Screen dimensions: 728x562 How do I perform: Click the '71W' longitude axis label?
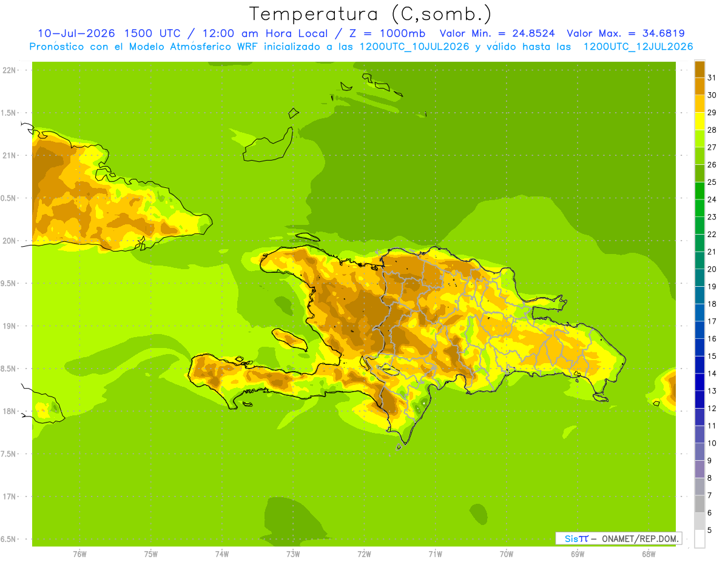pos(435,554)
